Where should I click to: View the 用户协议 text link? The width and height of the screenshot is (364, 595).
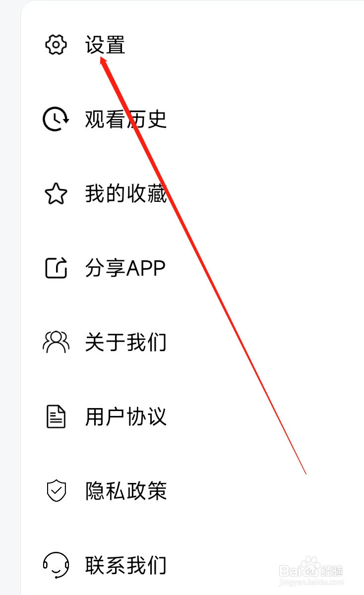[x=126, y=416]
